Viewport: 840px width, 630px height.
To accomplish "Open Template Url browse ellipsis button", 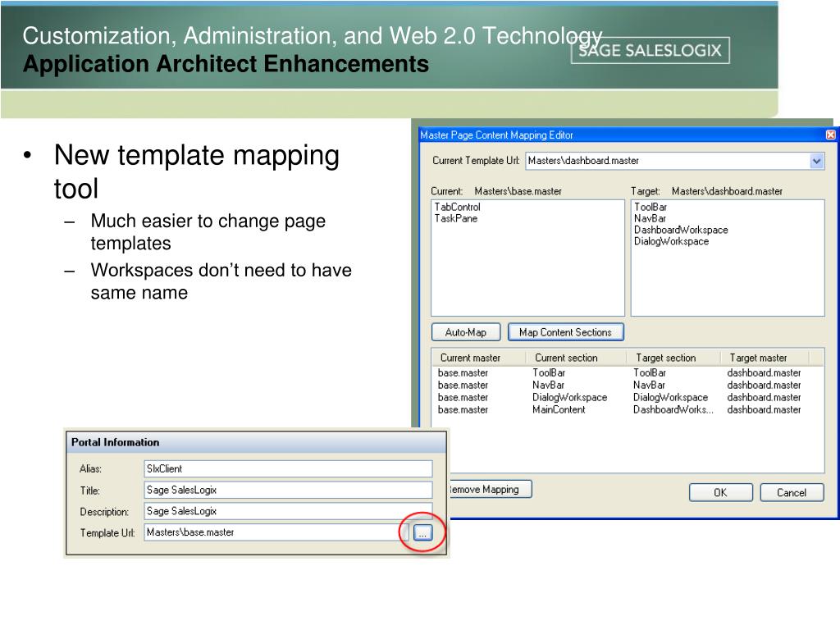I will [422, 532].
